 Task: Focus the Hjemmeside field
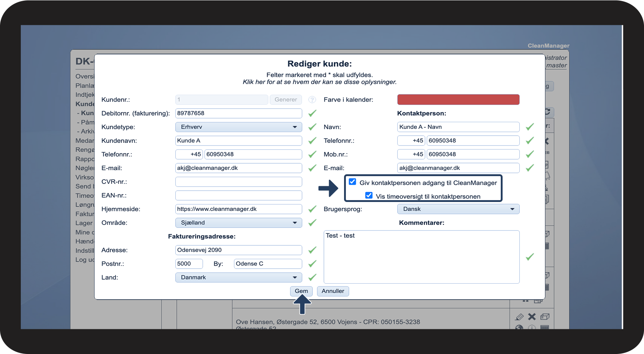[239, 209]
